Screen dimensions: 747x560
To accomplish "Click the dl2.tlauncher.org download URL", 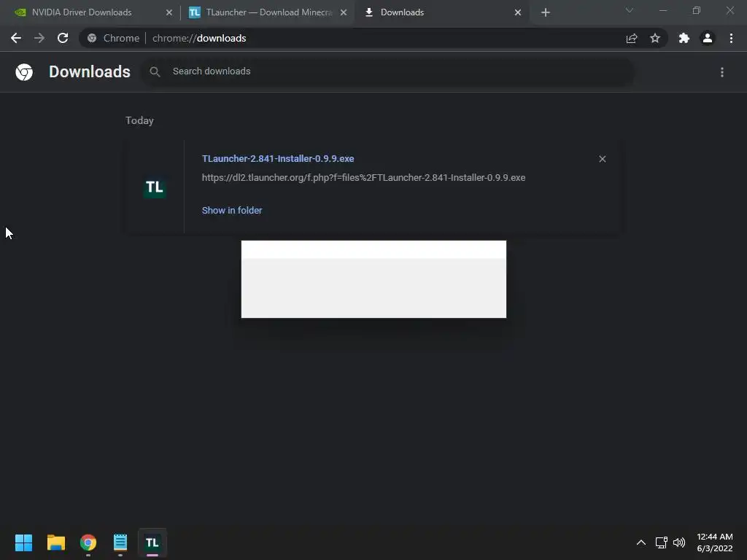I will 363,178.
